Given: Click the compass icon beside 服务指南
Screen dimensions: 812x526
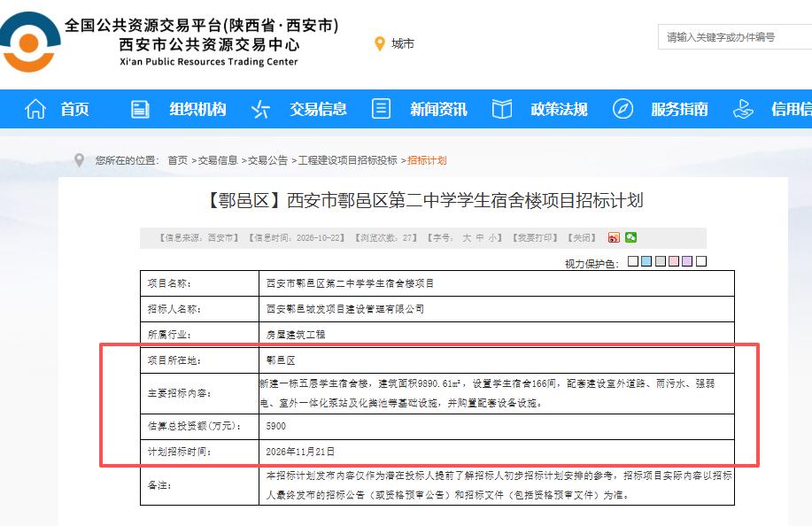Looking at the screenshot, I should point(623,109).
